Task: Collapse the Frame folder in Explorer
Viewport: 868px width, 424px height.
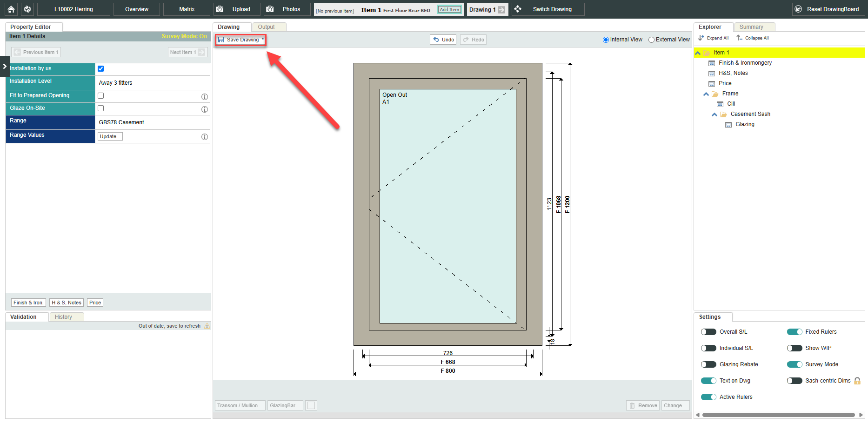Action: point(706,94)
